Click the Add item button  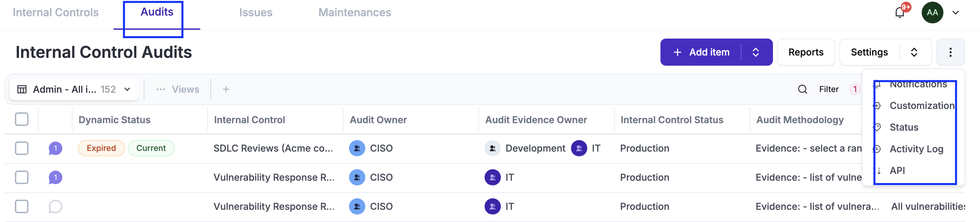701,52
